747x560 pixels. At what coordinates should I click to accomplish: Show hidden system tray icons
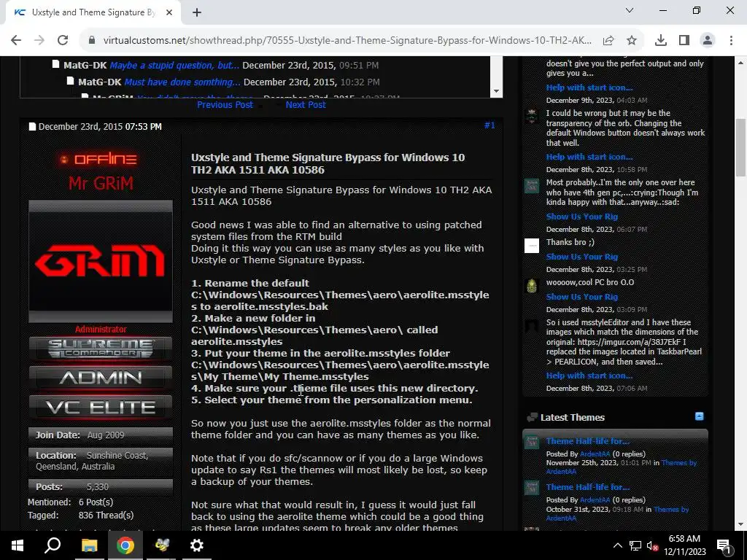[617, 545]
